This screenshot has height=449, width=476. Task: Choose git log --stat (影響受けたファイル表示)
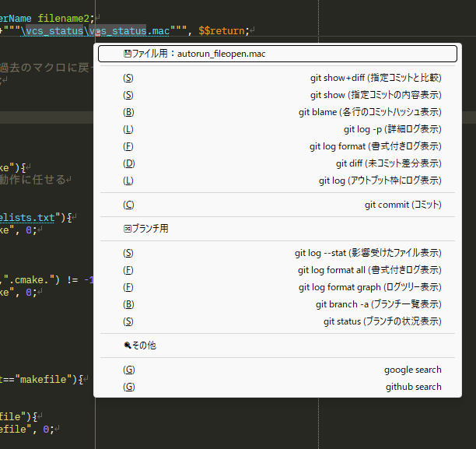coord(278,253)
